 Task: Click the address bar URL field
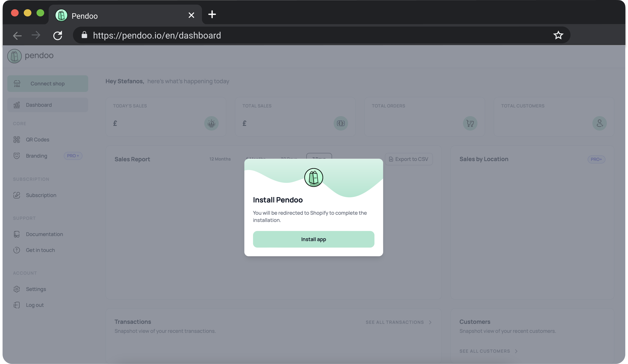tap(322, 35)
